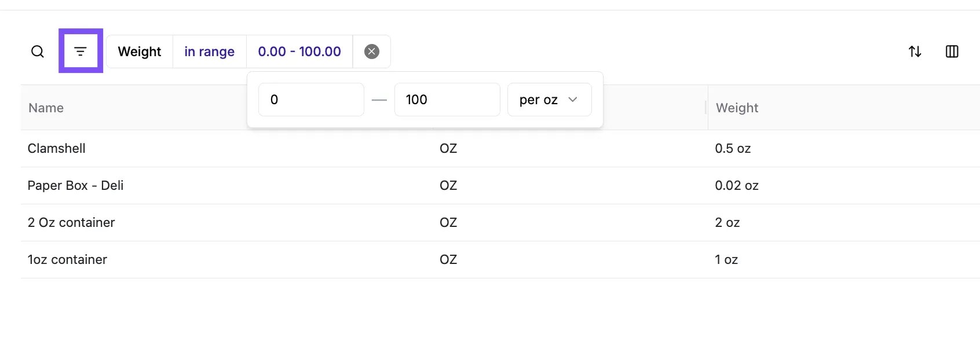Click the highlighted filter icon
980x345 pixels.
pyautogui.click(x=81, y=52)
